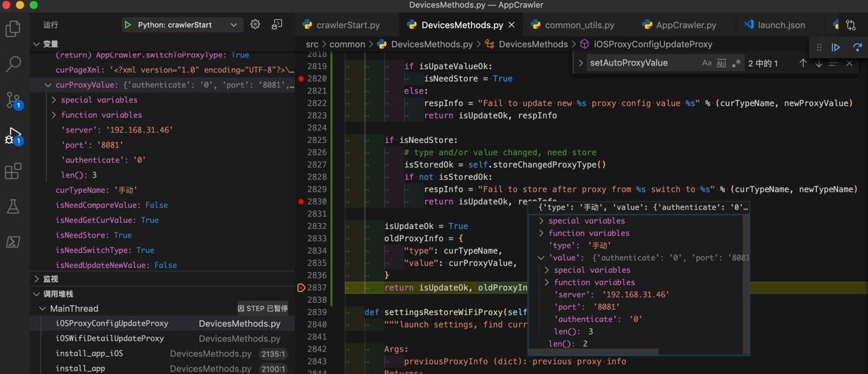Collapse 'value' entry in hover popup
The height and width of the screenshot is (374, 868).
[541, 258]
